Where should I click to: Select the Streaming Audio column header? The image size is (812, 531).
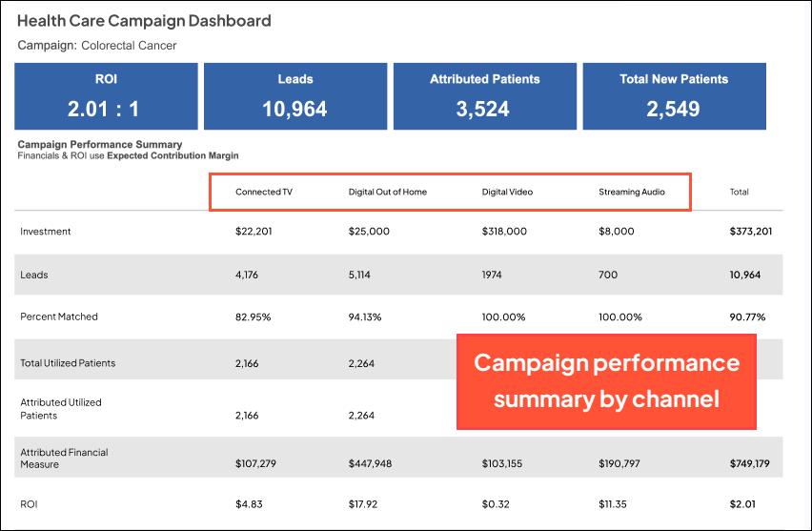click(632, 192)
